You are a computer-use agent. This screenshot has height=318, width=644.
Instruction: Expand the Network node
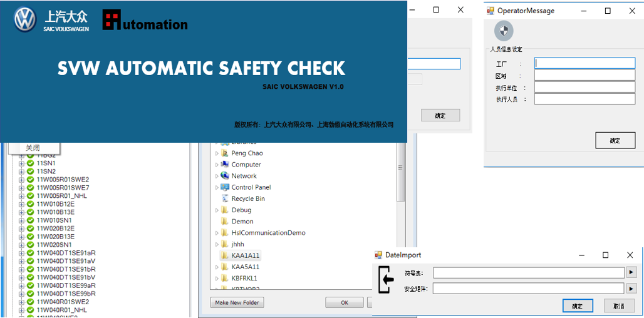tap(217, 176)
